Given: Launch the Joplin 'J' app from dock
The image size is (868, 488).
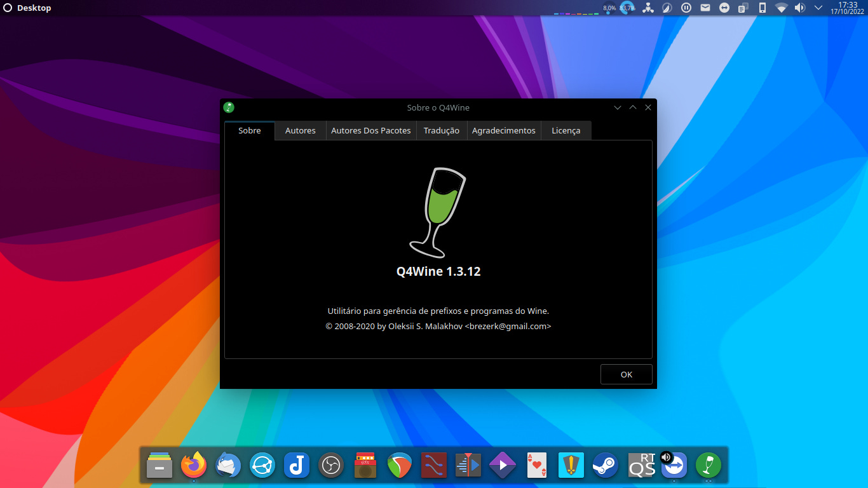Looking at the screenshot, I should tap(297, 466).
